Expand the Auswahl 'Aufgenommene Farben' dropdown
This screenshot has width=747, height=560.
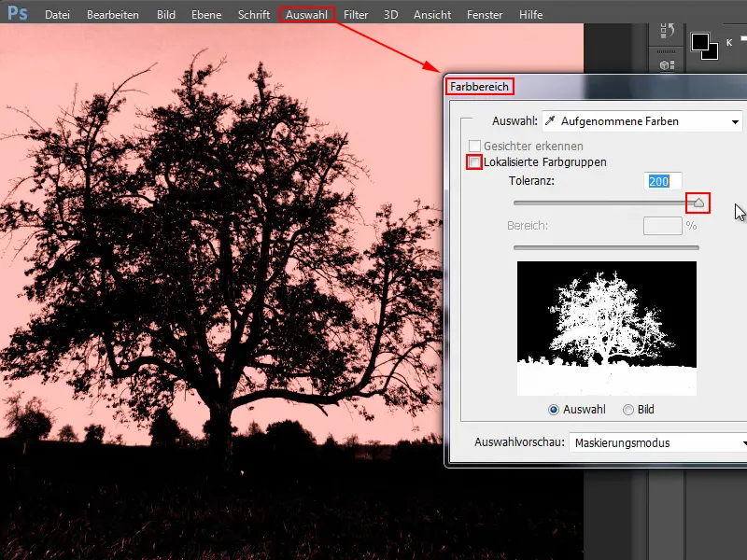click(642, 121)
